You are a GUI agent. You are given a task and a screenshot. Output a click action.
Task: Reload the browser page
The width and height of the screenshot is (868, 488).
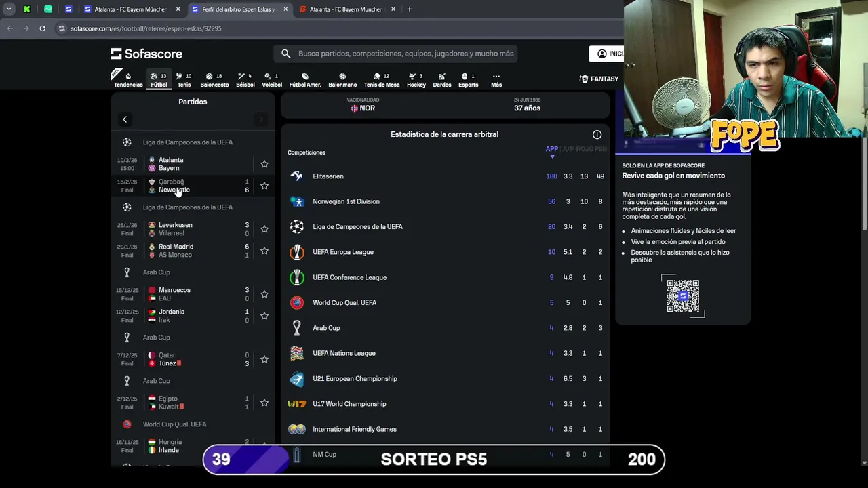pos(42,28)
